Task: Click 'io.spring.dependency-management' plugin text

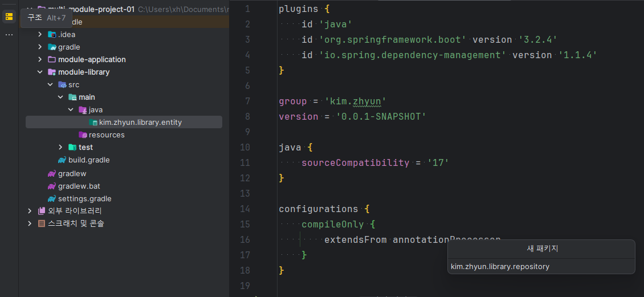Action: tap(413, 55)
